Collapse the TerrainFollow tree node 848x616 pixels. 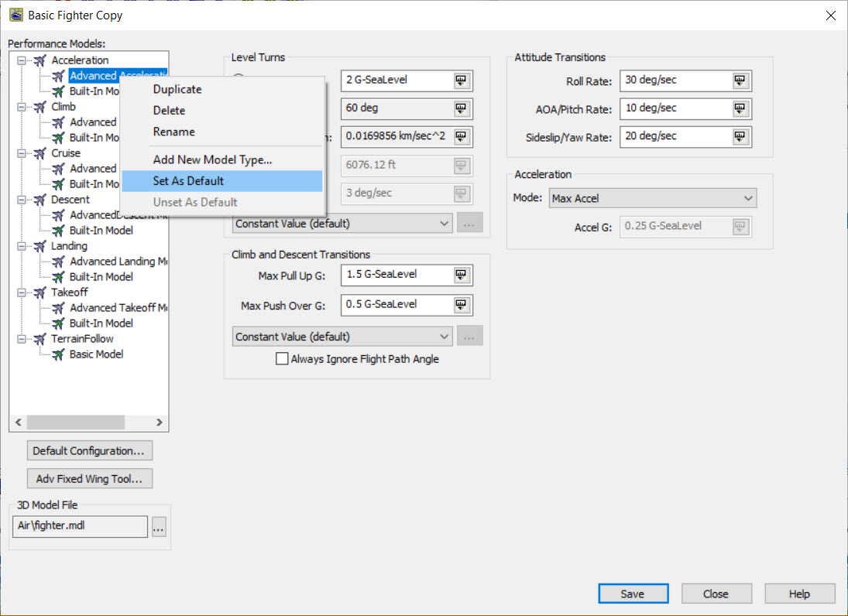coord(21,339)
